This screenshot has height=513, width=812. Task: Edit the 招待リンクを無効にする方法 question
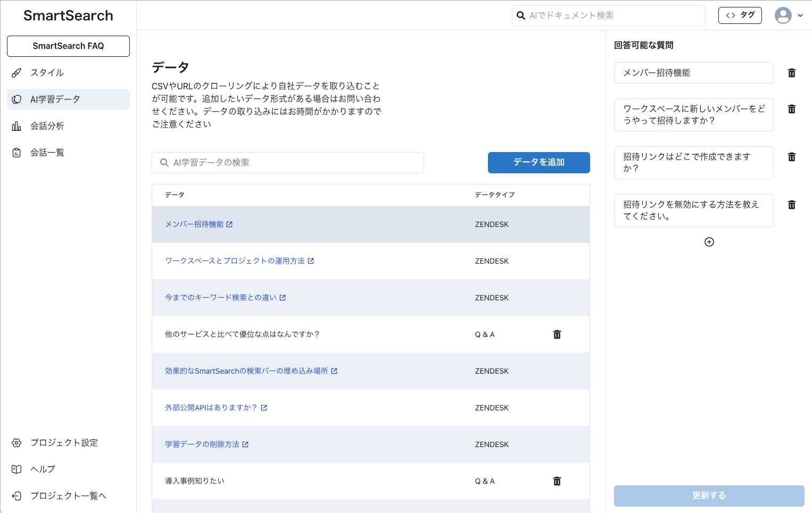[694, 211]
